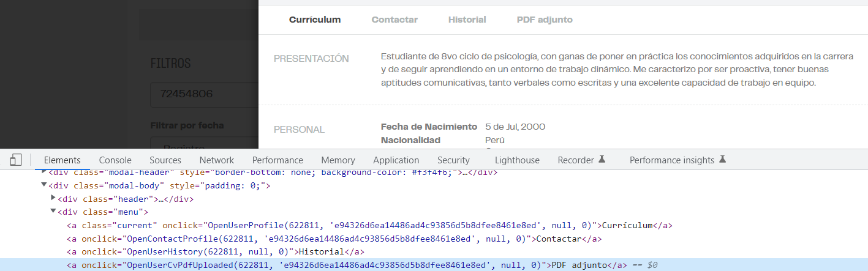Open the Network tab in DevTools
The height and width of the screenshot is (271, 868).
(217, 160)
